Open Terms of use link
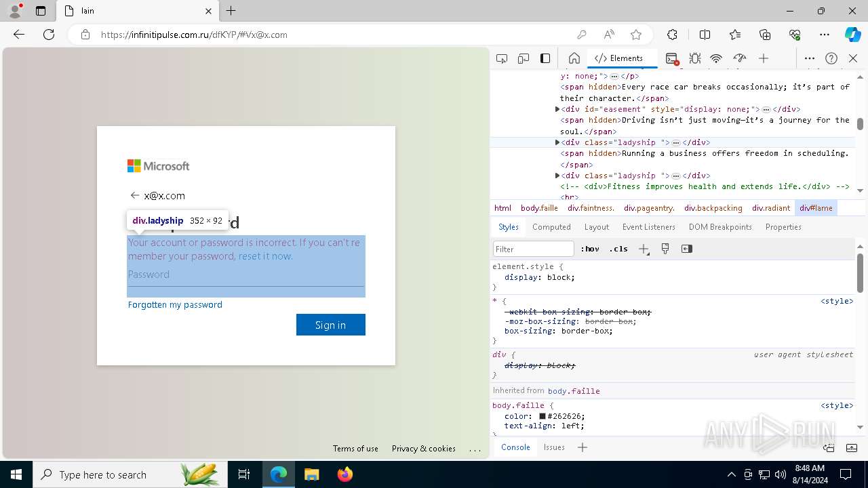Screen dimensions: 868x488 point(355,449)
